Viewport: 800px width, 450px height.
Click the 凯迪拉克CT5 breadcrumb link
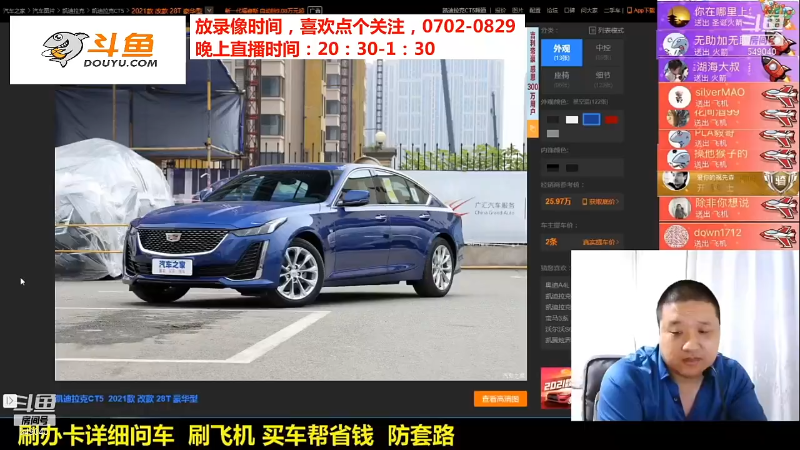click(108, 11)
